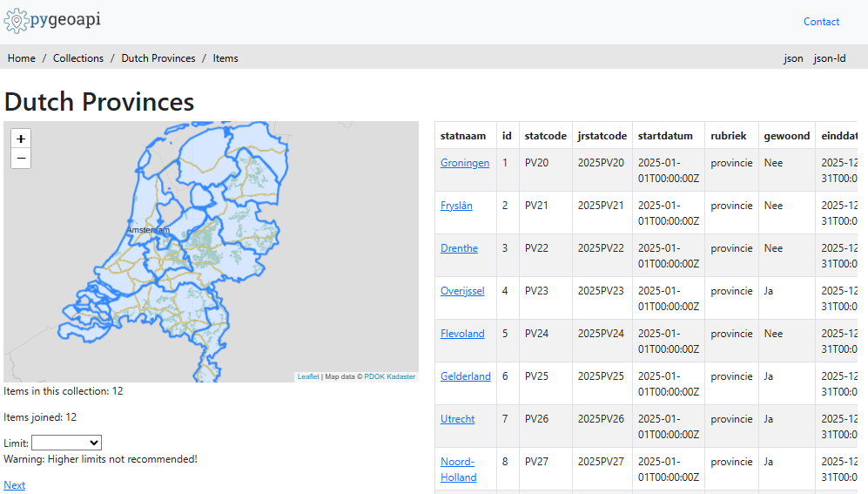The height and width of the screenshot is (494, 868).
Task: Open the Gelderland item
Action: [465, 376]
